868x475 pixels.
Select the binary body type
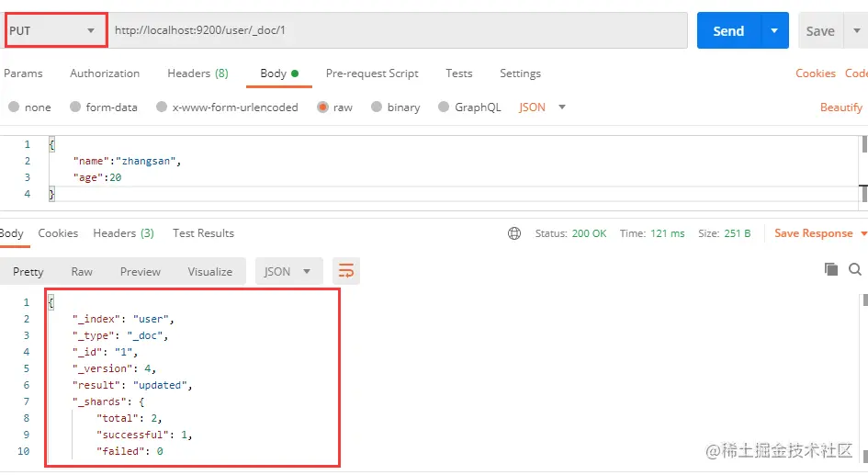tap(395, 107)
